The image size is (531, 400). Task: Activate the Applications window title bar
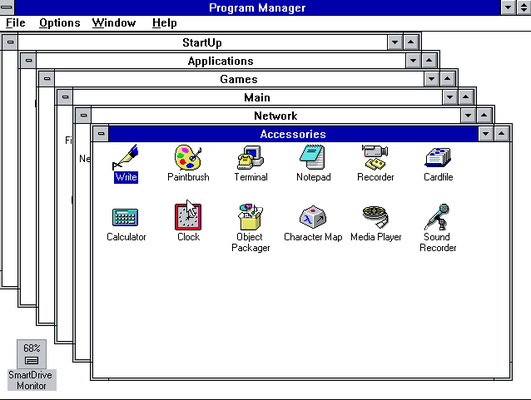pos(220,61)
